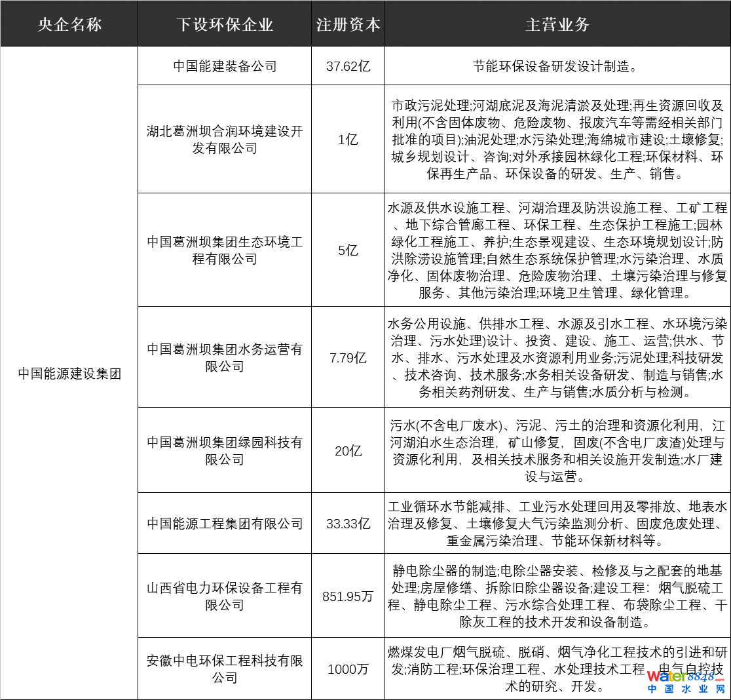Viewport: 731px width, 700px height.
Task: Click the 注册资本 column header
Action: 348,25
